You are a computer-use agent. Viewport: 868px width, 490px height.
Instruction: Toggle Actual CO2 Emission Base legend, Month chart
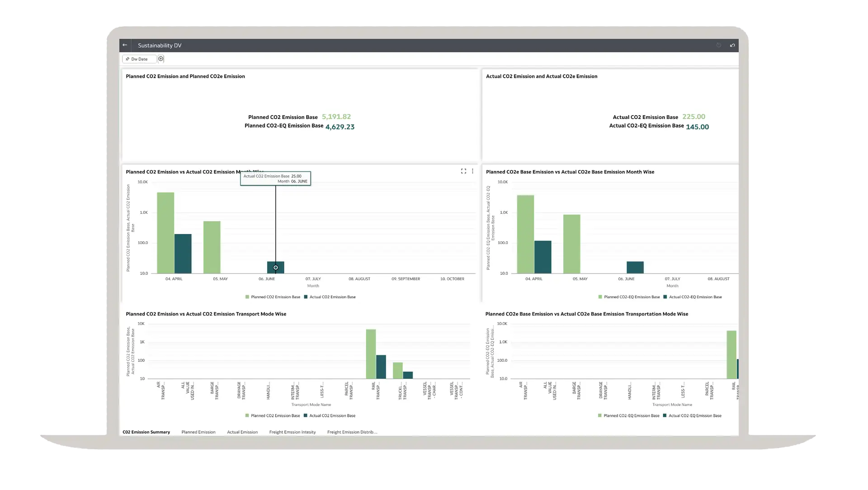[332, 297]
